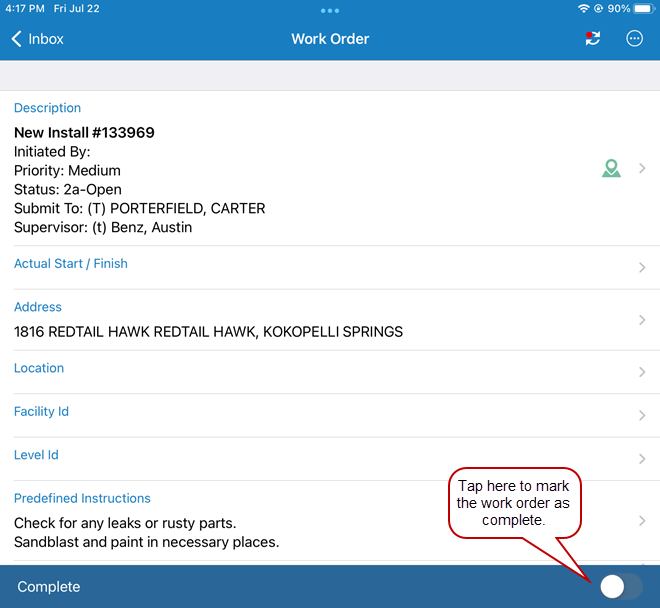Tap the green map location pin icon
Screen dimensions: 660x608
[x=611, y=169]
